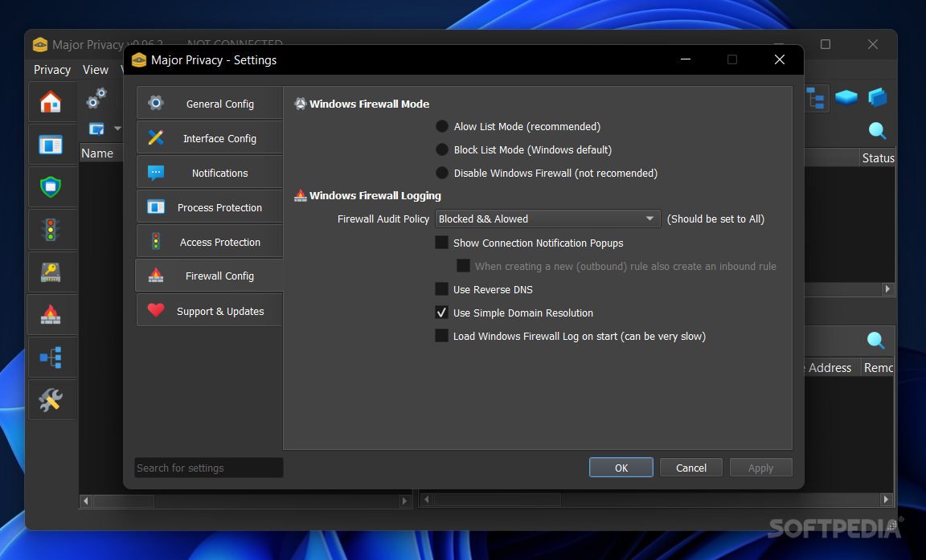The height and width of the screenshot is (560, 926).
Task: Open the Privacy menu in main window
Action: click(x=52, y=70)
